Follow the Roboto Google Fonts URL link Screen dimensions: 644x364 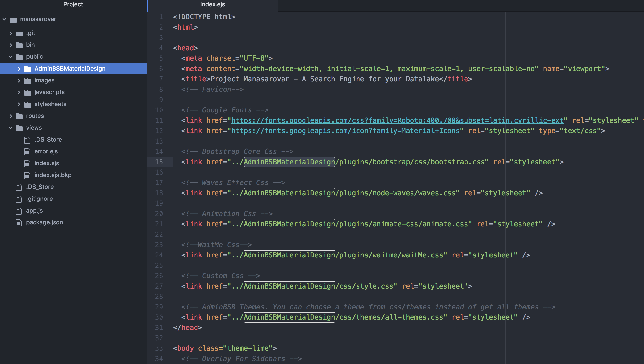pyautogui.click(x=397, y=121)
